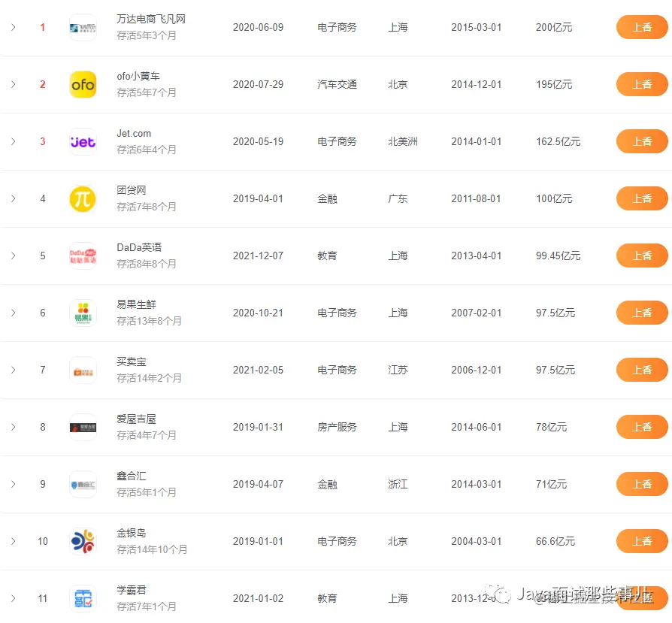Select the 易果生鲜 fruit logo

[x=83, y=313]
